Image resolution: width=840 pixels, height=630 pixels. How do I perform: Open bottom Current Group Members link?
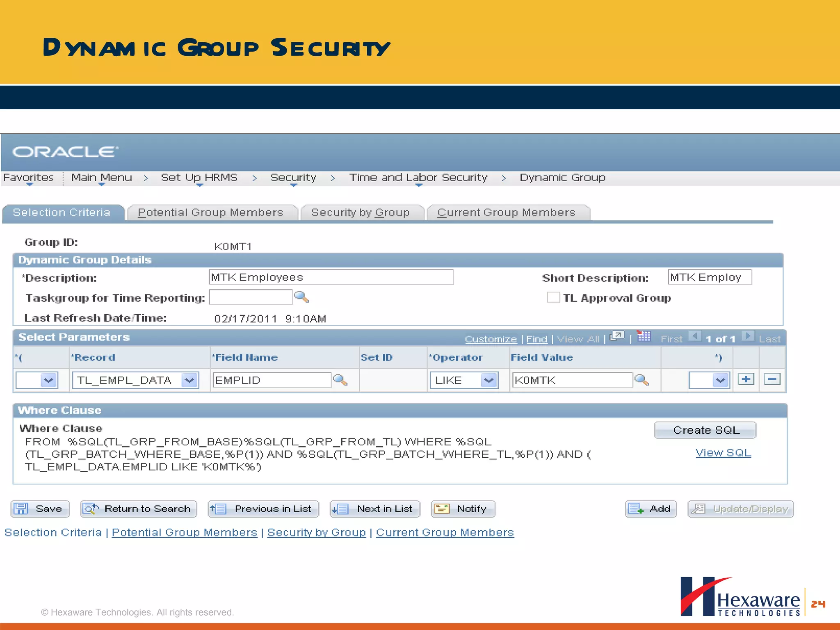445,532
